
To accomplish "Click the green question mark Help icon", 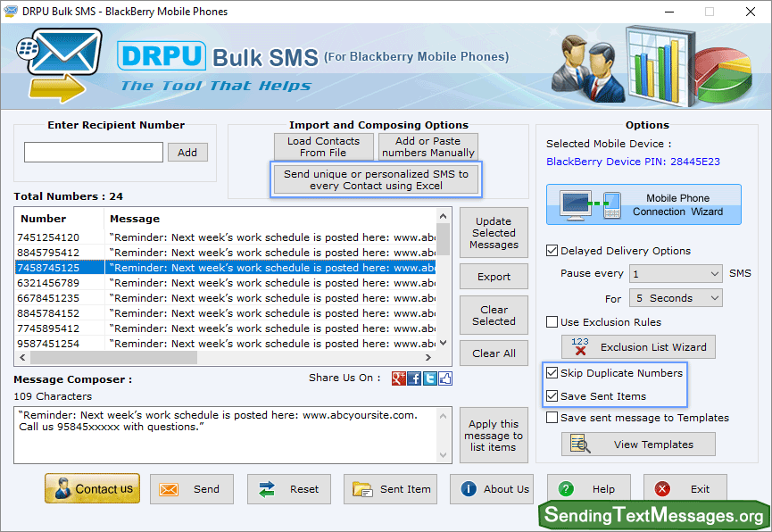I will click(566, 488).
